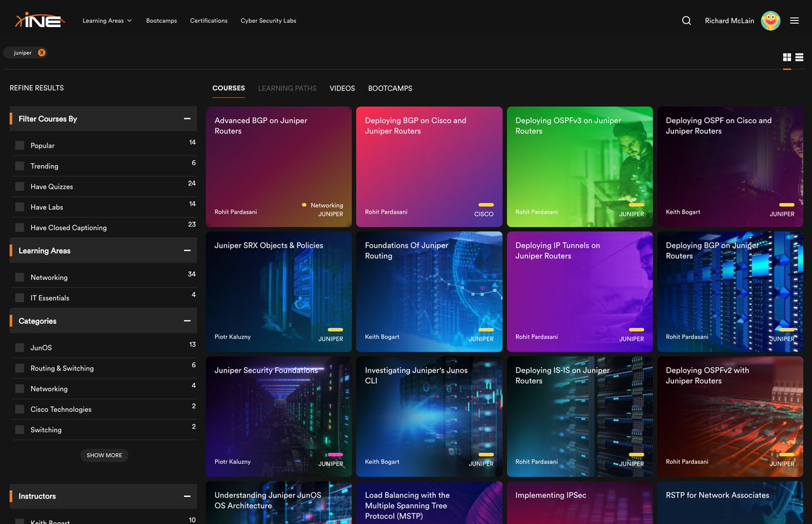Open Load Balancing with MSTP course
This screenshot has height=524, width=812.
(x=429, y=503)
